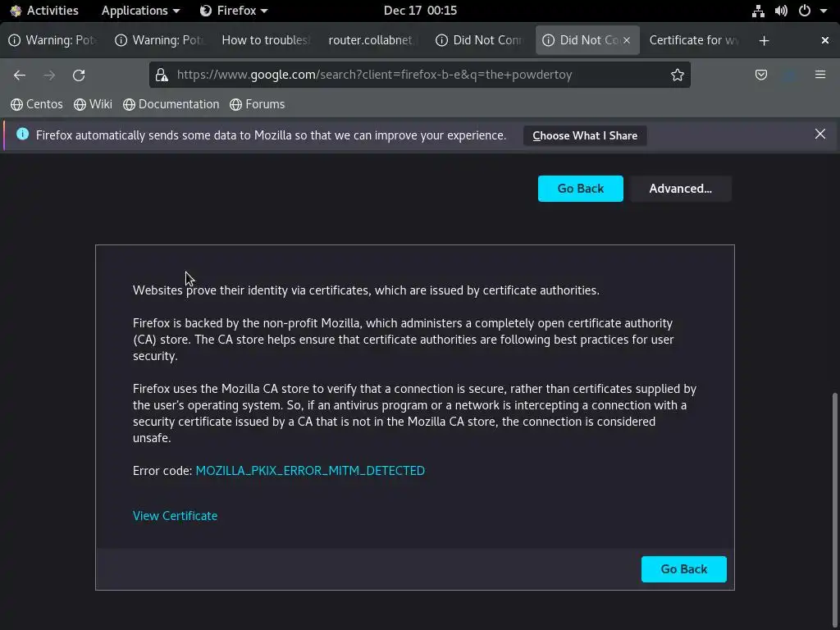Open the Activities overview

coord(44,11)
